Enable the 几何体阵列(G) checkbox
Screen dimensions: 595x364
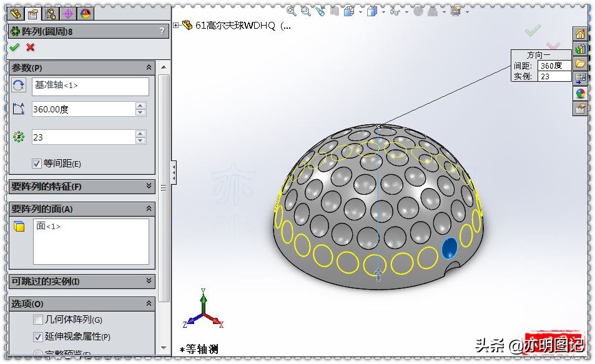(37, 320)
